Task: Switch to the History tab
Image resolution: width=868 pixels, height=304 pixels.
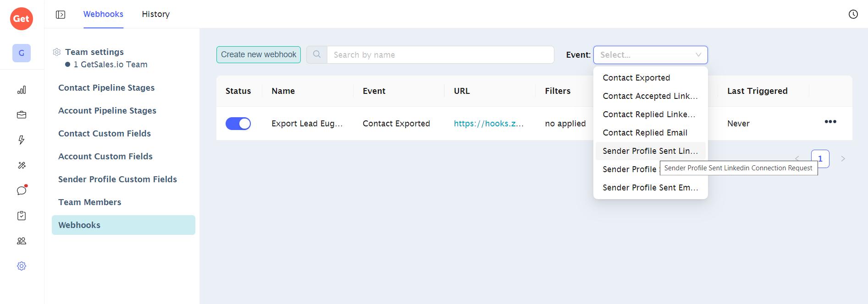Action: pyautogui.click(x=155, y=14)
